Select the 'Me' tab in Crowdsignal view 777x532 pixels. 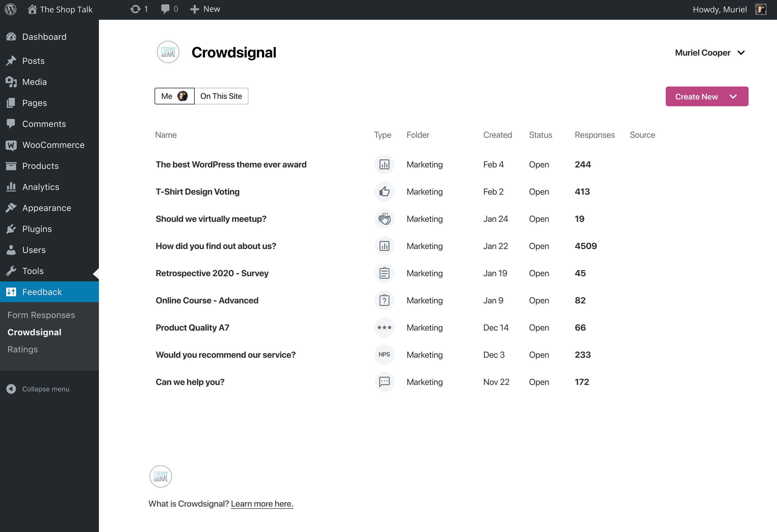pos(175,96)
